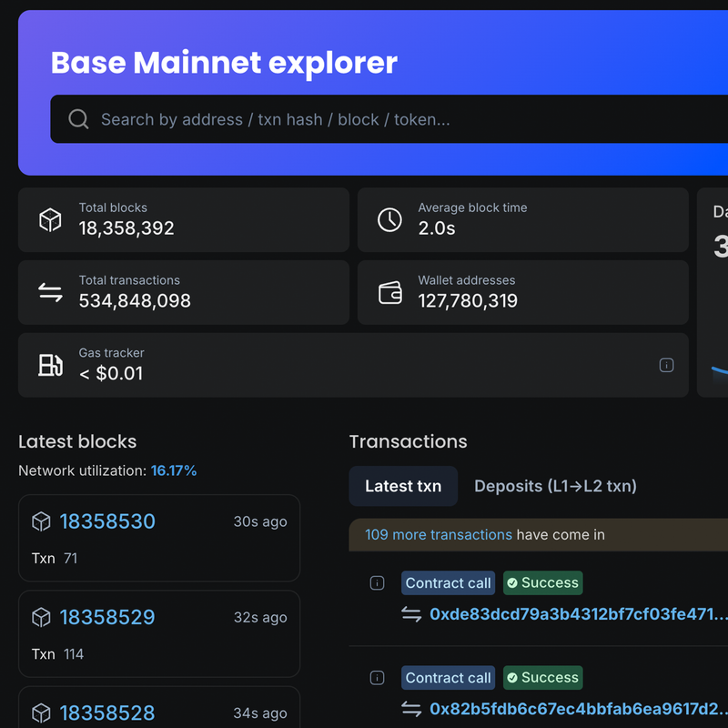Switch to Deposits (L1→L2 txn) tab
Image resolution: width=728 pixels, height=728 pixels.
point(555,486)
